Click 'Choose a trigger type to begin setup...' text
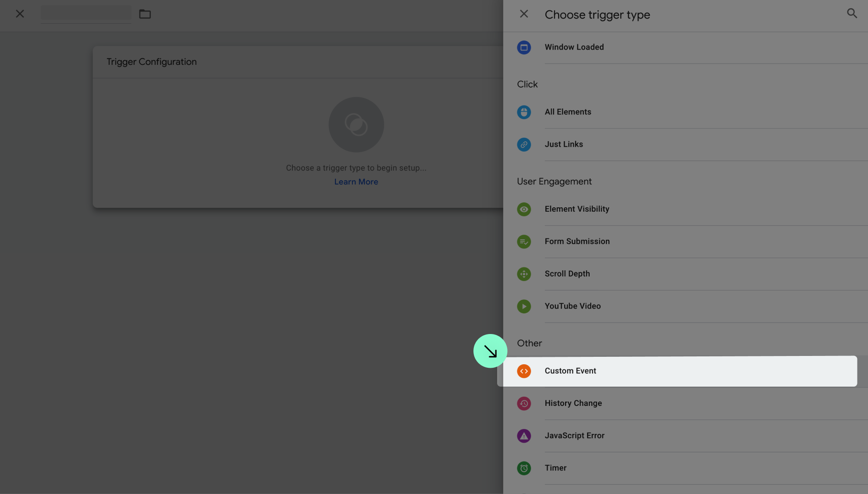This screenshot has height=494, width=868. point(356,168)
